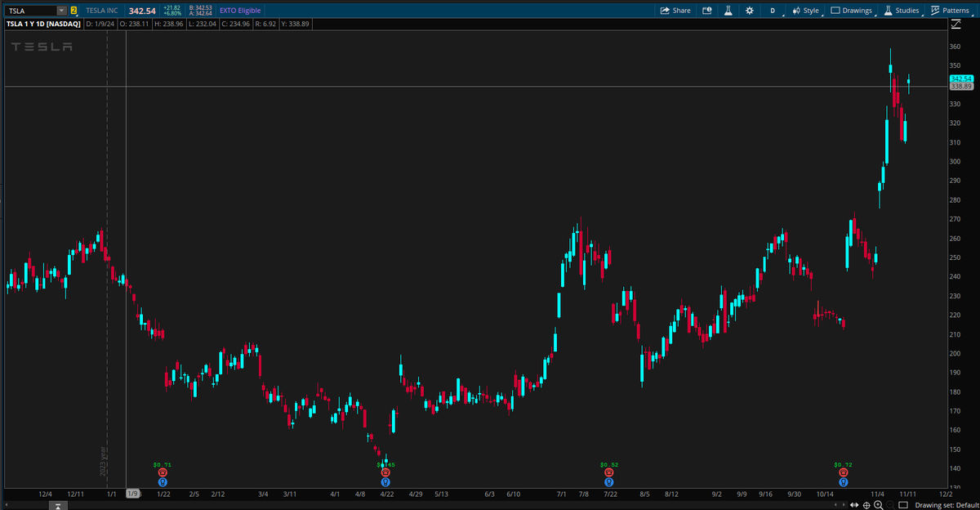Click the R: 6.92 range value
980x510 pixels.
point(266,25)
